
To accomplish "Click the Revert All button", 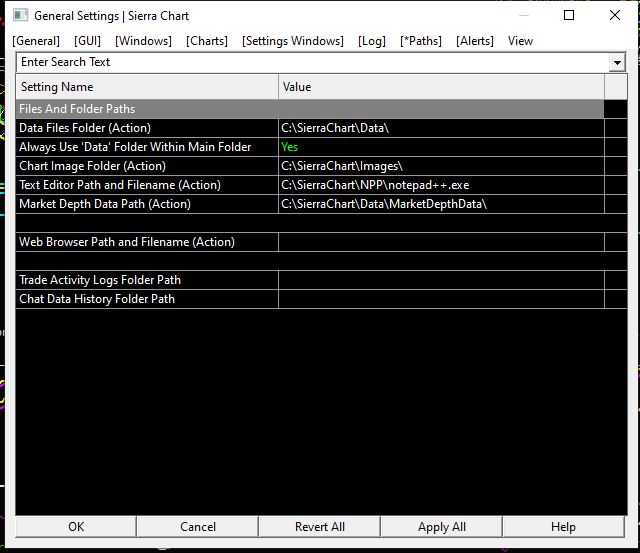I will (x=320, y=527).
